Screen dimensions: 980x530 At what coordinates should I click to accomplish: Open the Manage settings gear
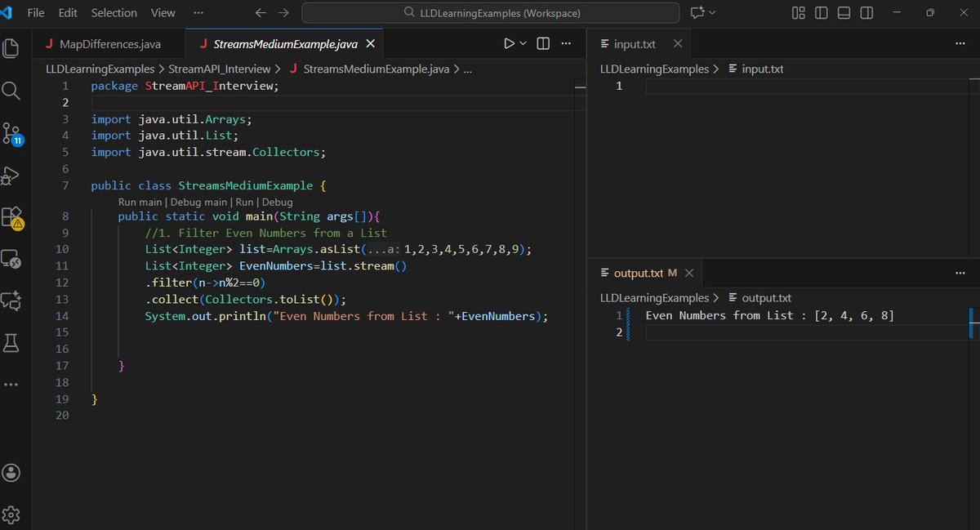(x=11, y=514)
